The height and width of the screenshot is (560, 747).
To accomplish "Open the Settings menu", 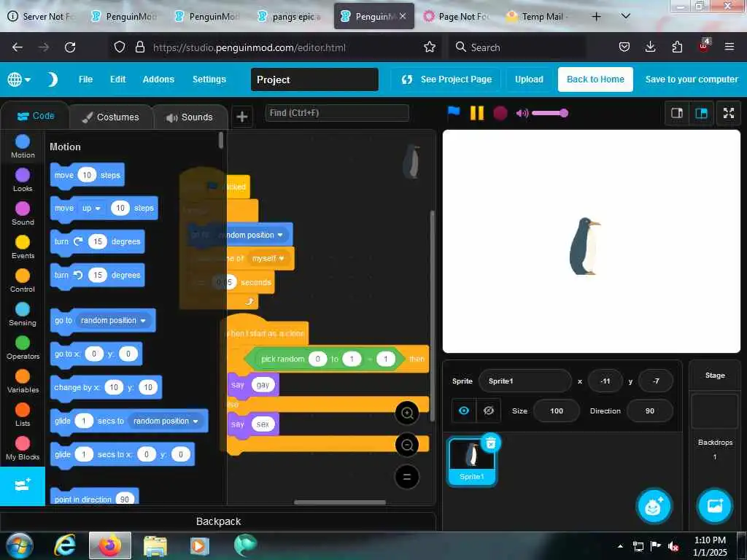I will tap(209, 79).
